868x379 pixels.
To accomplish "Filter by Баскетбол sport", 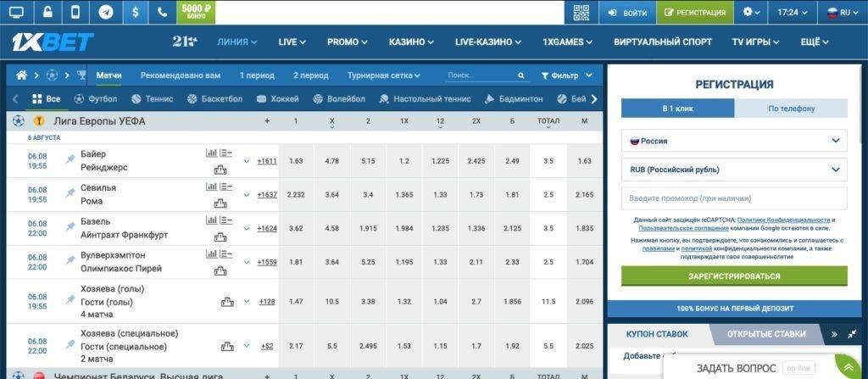I will pos(214,99).
